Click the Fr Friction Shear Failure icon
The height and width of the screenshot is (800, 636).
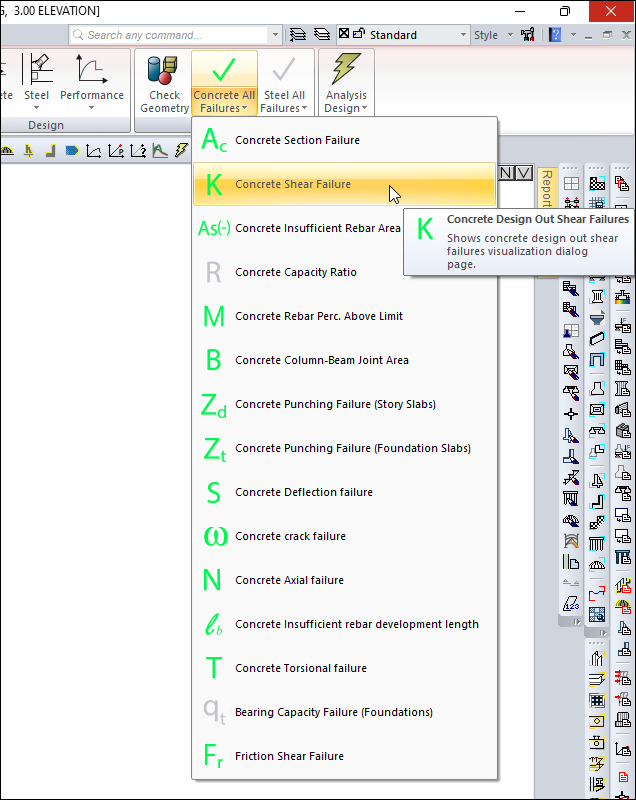[x=214, y=756]
